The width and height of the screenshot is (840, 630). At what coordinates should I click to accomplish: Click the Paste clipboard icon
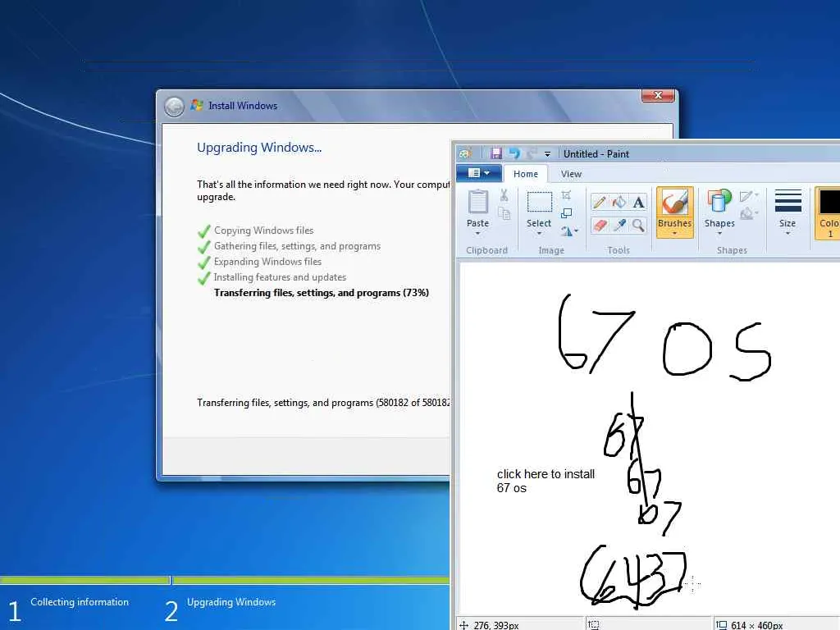coord(478,203)
